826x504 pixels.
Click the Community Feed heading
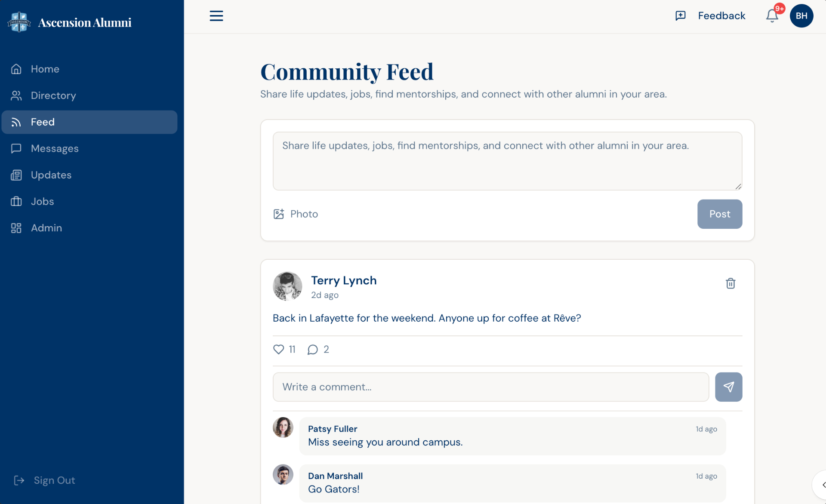click(347, 72)
